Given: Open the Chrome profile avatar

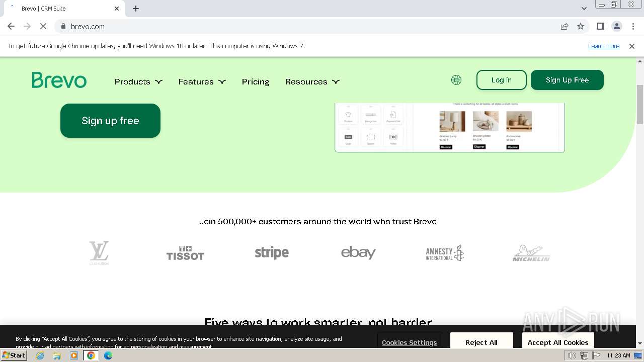Looking at the screenshot, I should [616, 26].
